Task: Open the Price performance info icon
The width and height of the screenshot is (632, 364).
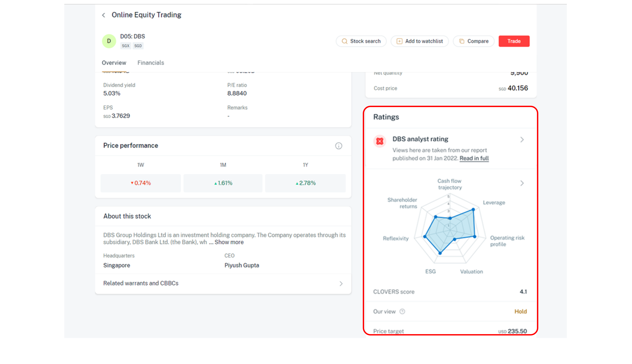Action: [339, 146]
